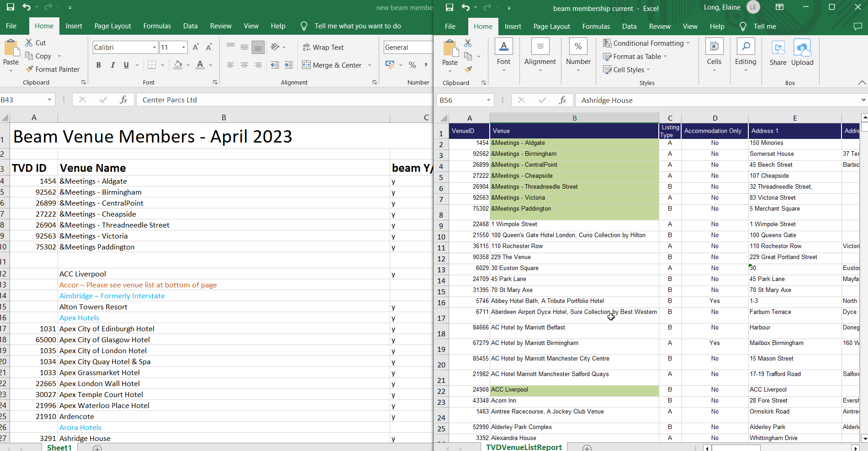The image size is (868, 451).
Task: Align text left in left window
Action: (x=231, y=65)
